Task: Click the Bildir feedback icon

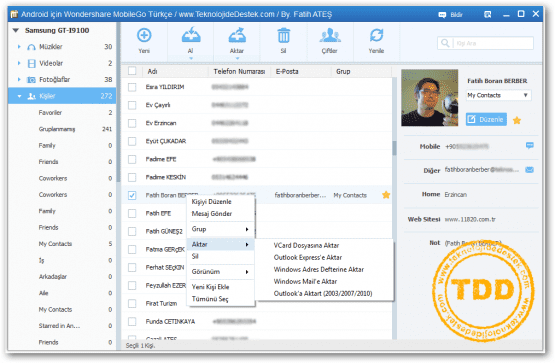Action: point(442,15)
